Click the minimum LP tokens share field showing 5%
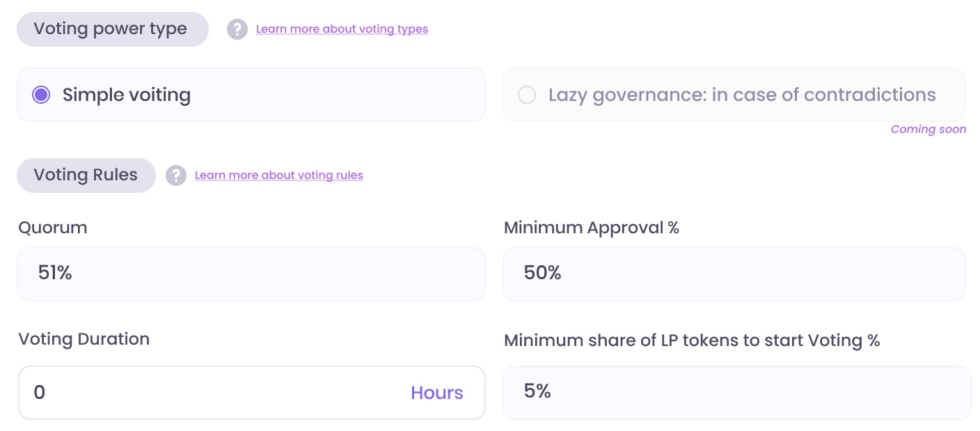The width and height of the screenshot is (980, 431). point(736,392)
